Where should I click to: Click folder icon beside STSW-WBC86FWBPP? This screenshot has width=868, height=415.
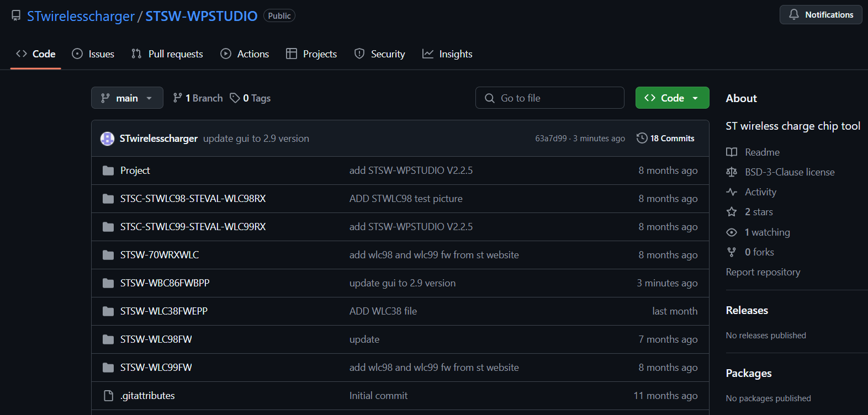pos(108,283)
